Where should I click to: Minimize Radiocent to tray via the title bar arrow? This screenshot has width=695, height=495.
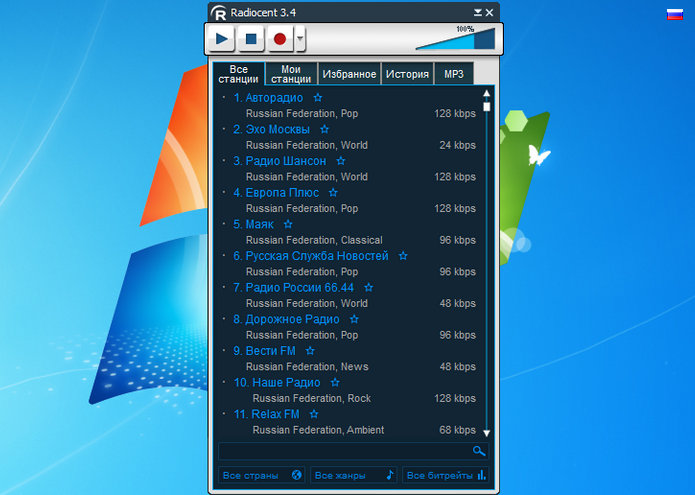pyautogui.click(x=477, y=12)
